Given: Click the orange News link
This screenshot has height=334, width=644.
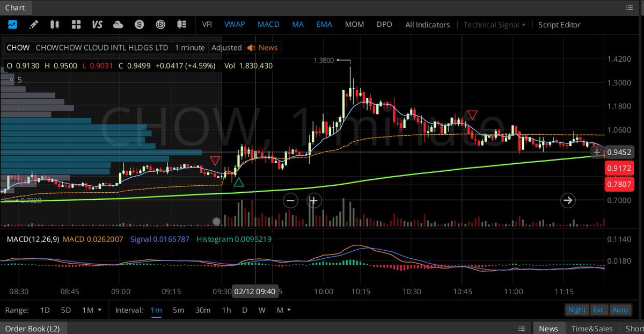Looking at the screenshot, I should [x=268, y=47].
